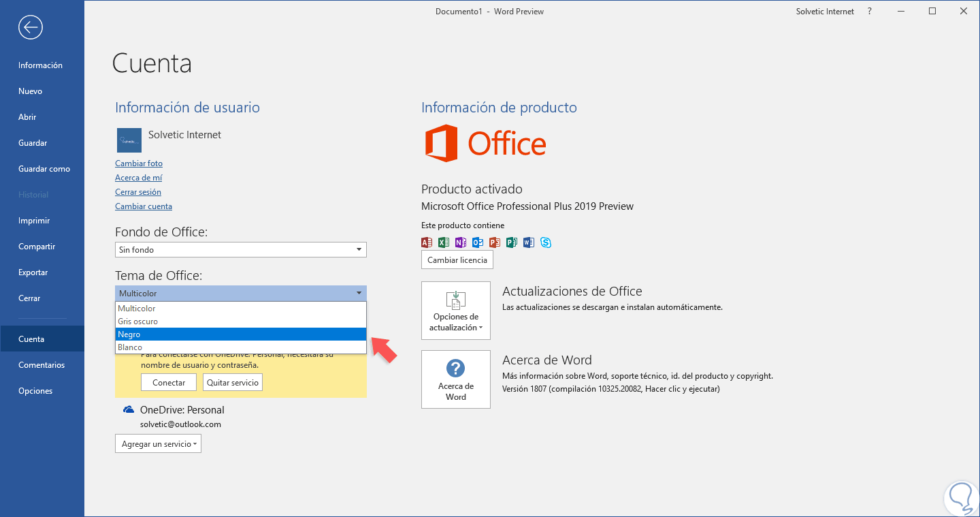Open the Imprimir section
980x517 pixels.
[42, 221]
